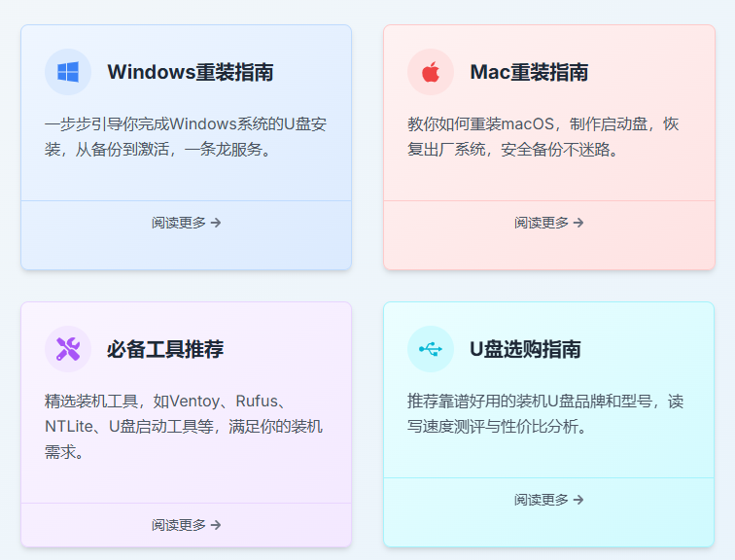Open 阅读更多 link under Mac重装指南
This screenshot has width=735, height=560.
[549, 223]
